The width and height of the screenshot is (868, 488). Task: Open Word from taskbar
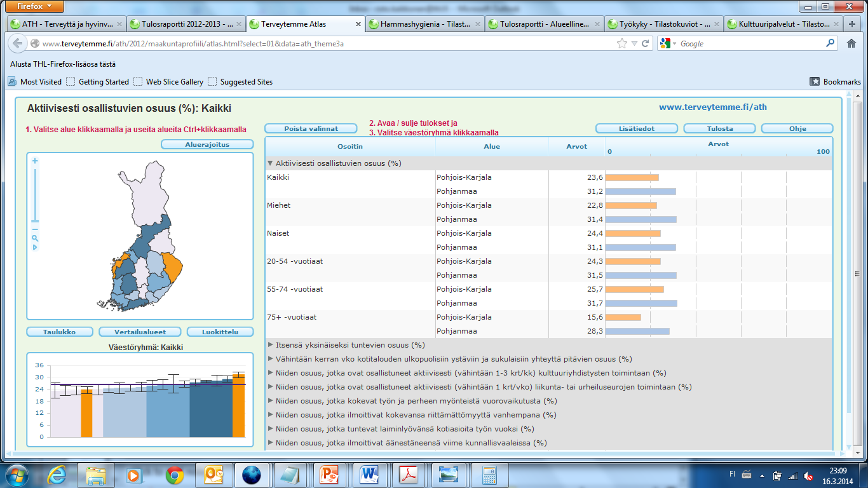tap(370, 475)
